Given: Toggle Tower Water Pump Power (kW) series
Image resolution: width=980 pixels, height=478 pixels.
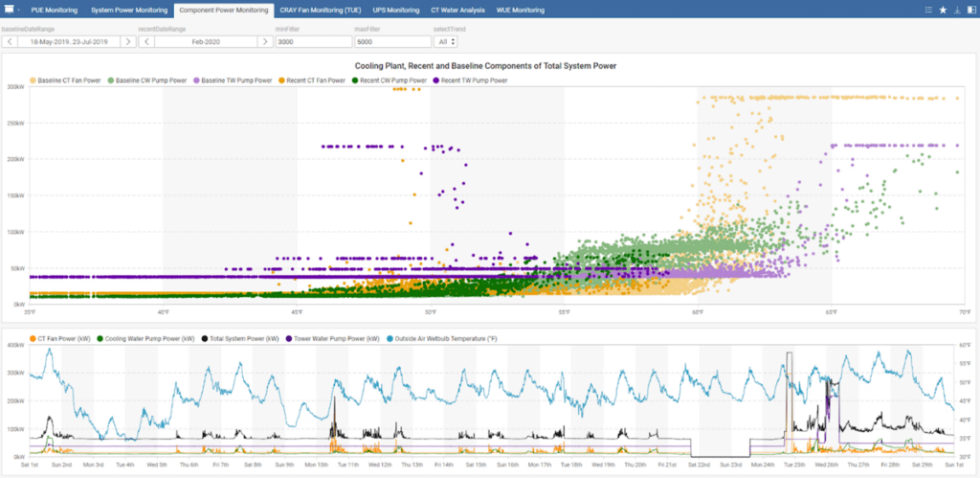Looking at the screenshot, I should tap(333, 338).
